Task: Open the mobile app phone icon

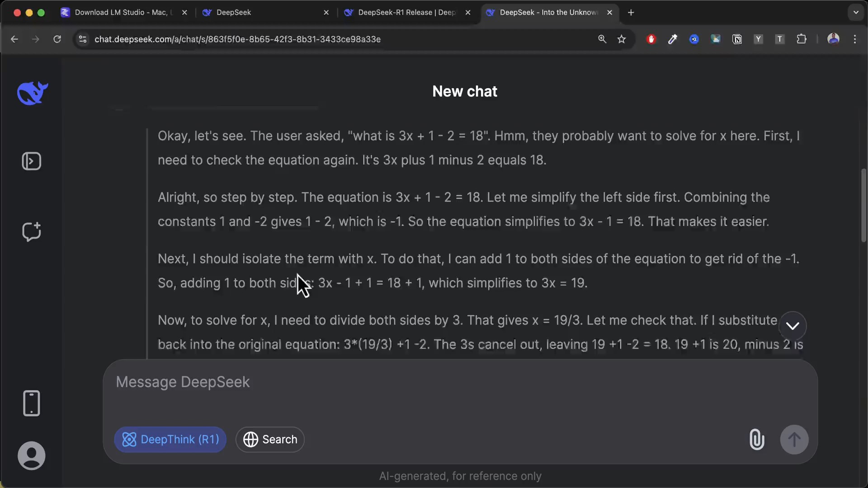Action: (x=32, y=403)
